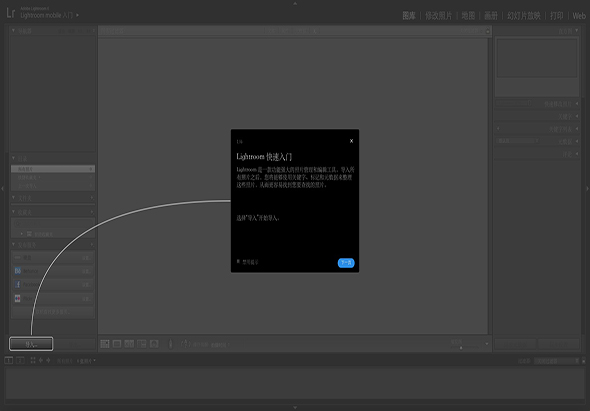Expand the Quick Develop panel
Image resolution: width=590 pixels, height=411 pixels.
click(x=577, y=104)
